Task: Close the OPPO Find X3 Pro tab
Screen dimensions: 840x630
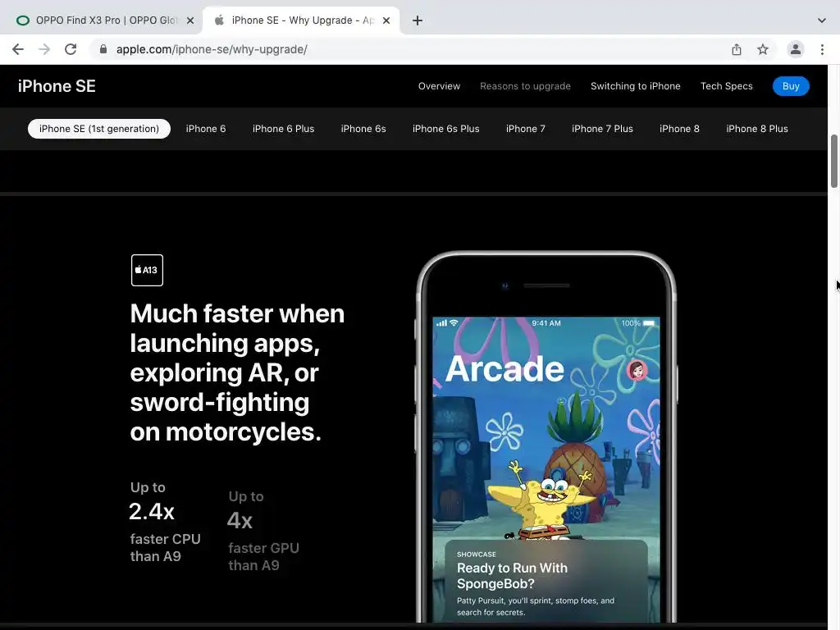Action: [190, 21]
